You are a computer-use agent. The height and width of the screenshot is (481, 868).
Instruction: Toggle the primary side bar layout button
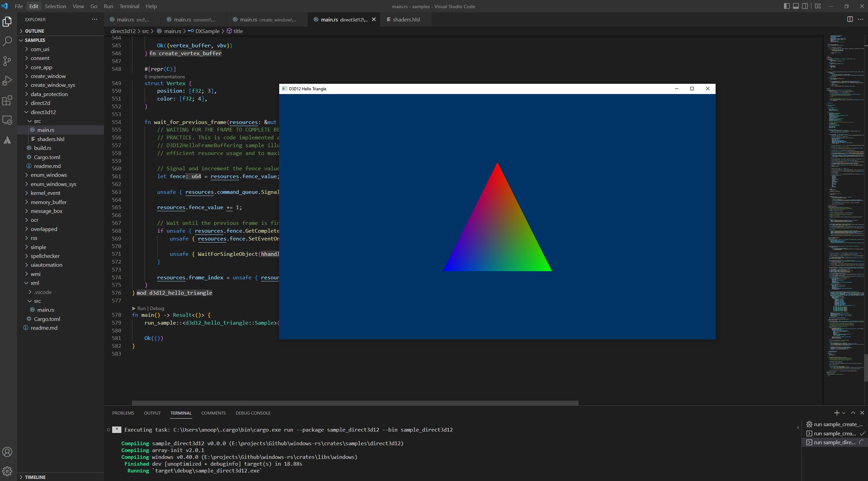(787, 6)
